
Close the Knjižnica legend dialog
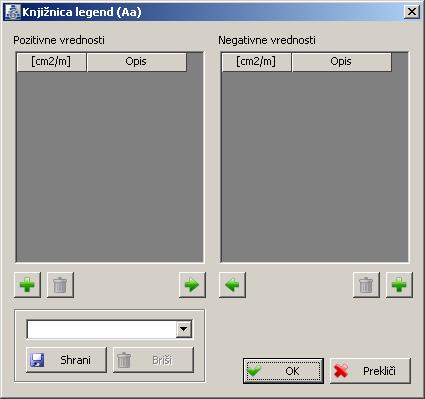coord(412,12)
